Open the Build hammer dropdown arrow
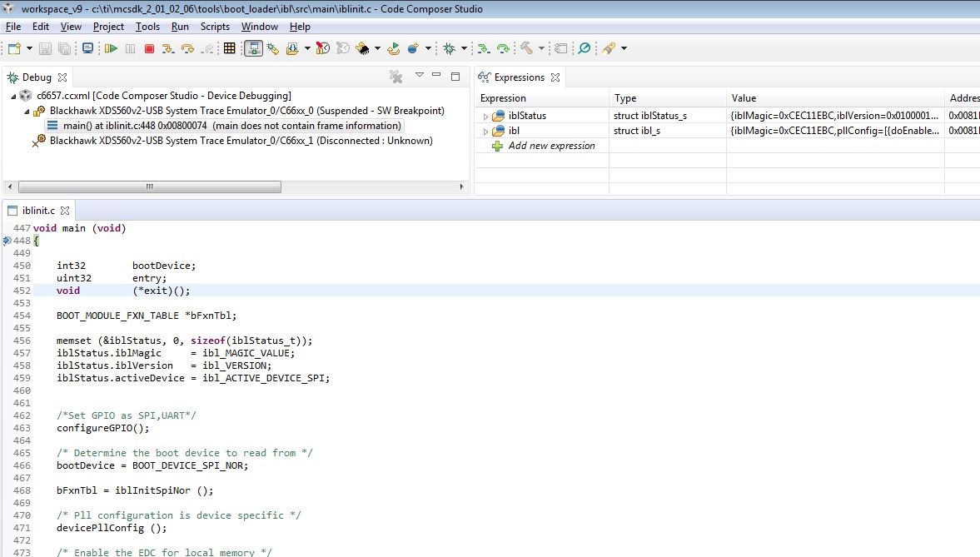980x557 pixels. coord(541,49)
